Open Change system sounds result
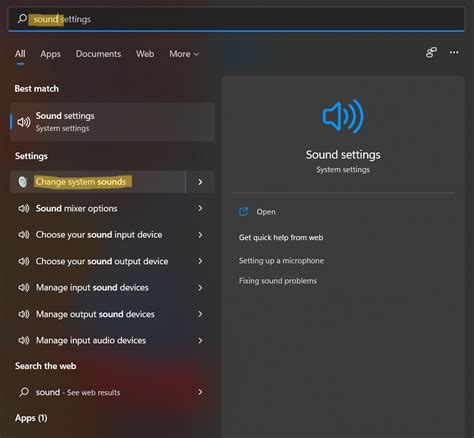 (x=98, y=182)
